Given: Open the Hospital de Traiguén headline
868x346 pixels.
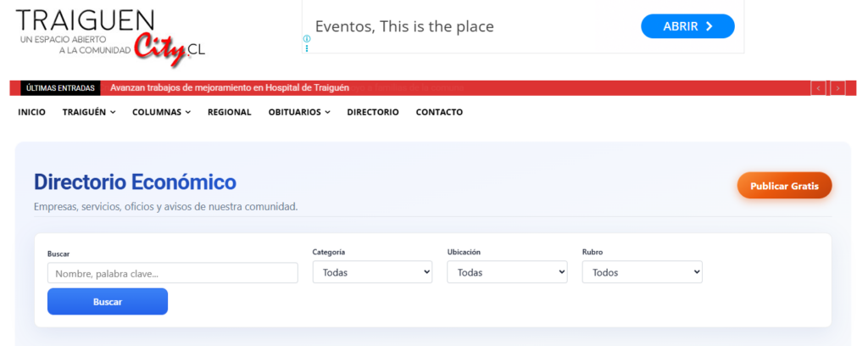Looking at the screenshot, I should point(230,87).
